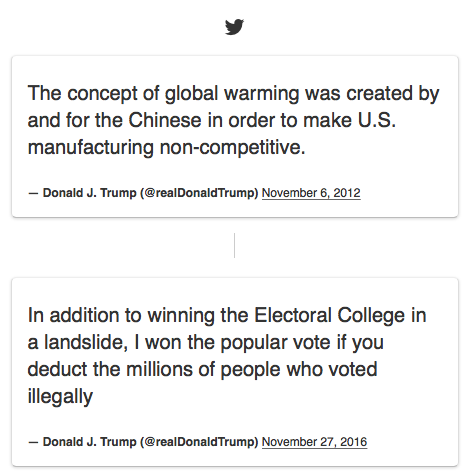Image resolution: width=471 pixels, height=476 pixels.
Task: Click the word 'U.S.' in first tweet
Action: [x=377, y=120]
